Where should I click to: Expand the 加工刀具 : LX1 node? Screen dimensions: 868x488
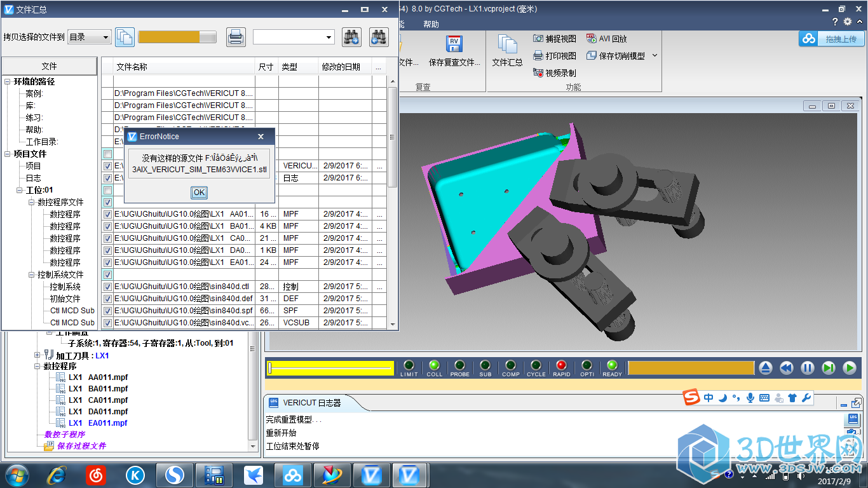(37, 355)
